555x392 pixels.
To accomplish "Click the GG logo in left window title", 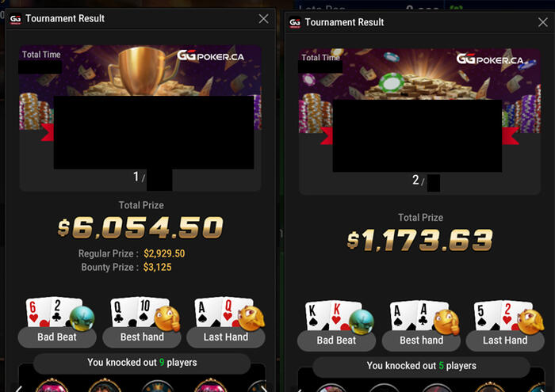I will [15, 19].
